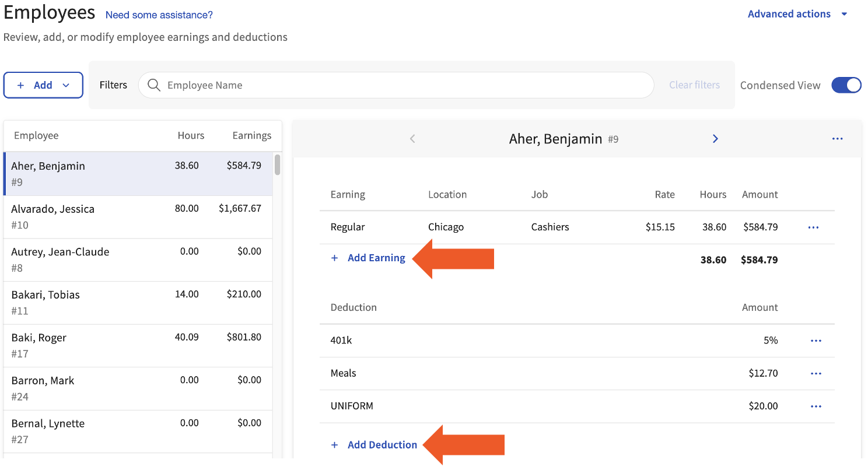Click the search magnifier icon
The image size is (868, 470).
(154, 85)
